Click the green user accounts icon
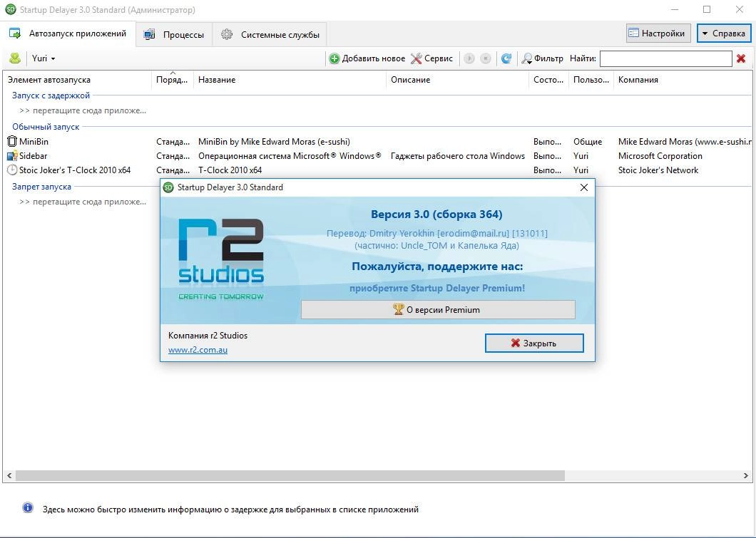 15,58
